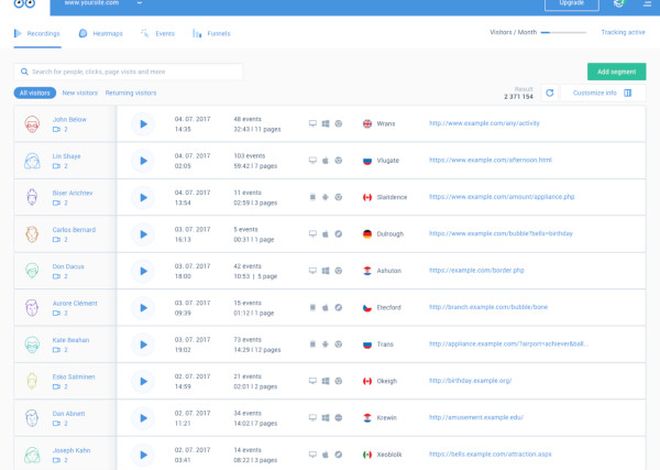The image size is (660, 470).
Task: Click Apple OS icon in Joseph Kahn row
Action: tap(325, 454)
